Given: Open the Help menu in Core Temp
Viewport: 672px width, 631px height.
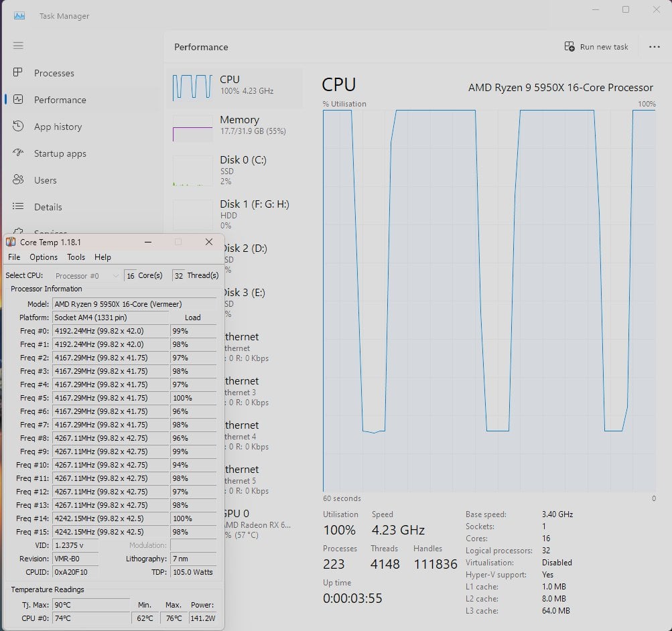Looking at the screenshot, I should (103, 257).
